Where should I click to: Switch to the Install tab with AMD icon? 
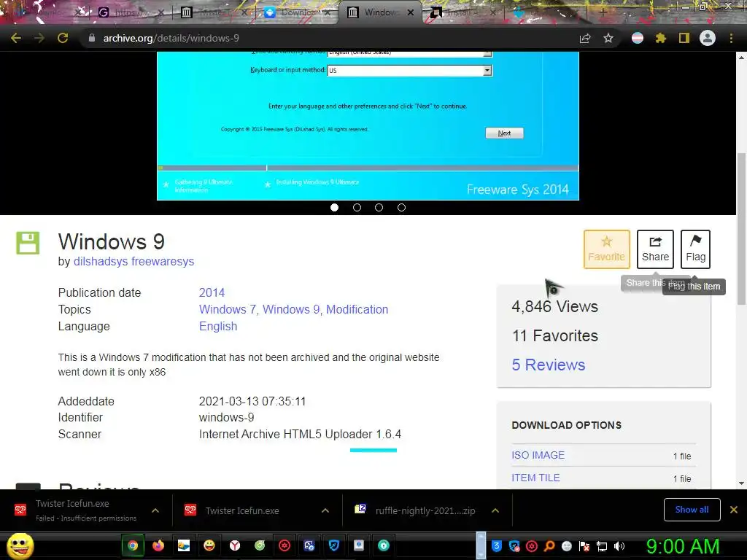[x=462, y=12]
